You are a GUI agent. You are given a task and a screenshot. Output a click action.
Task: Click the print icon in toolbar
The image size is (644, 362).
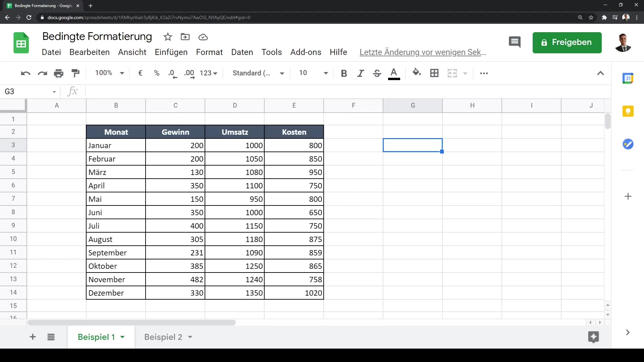[x=59, y=73]
